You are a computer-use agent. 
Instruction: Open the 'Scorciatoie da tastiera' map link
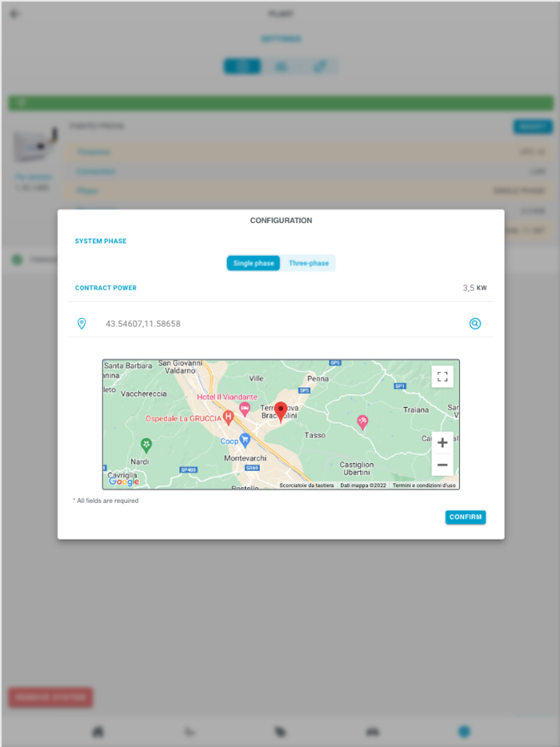click(306, 485)
